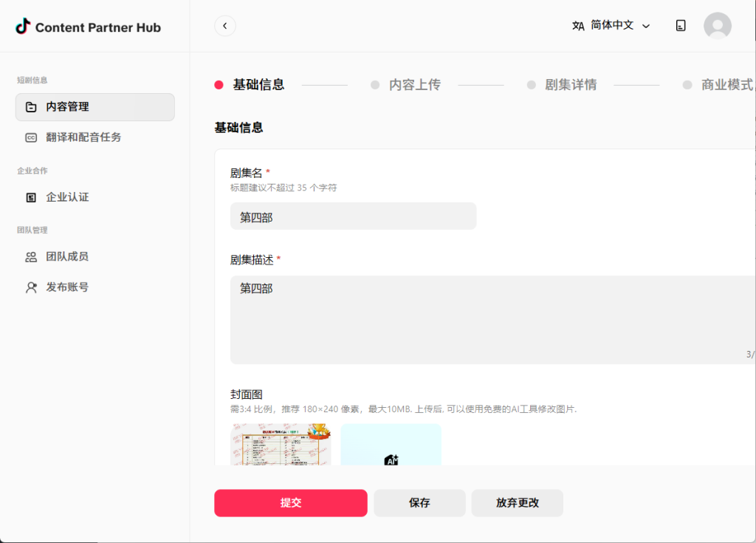Click the Content Partner Hub TikTok logo
The height and width of the screenshot is (543, 756).
pos(85,27)
